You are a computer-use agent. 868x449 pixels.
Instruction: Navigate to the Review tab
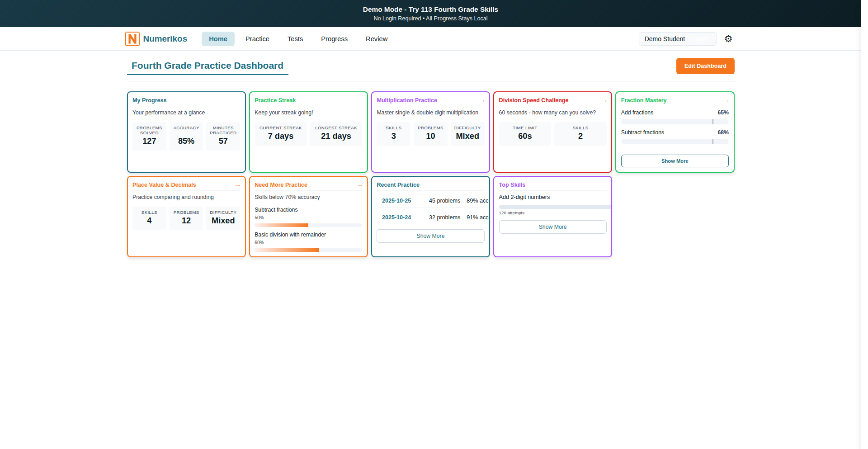(376, 39)
